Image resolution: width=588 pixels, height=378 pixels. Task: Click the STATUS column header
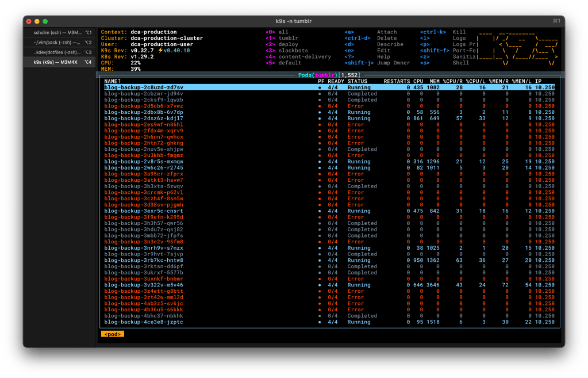[357, 81]
